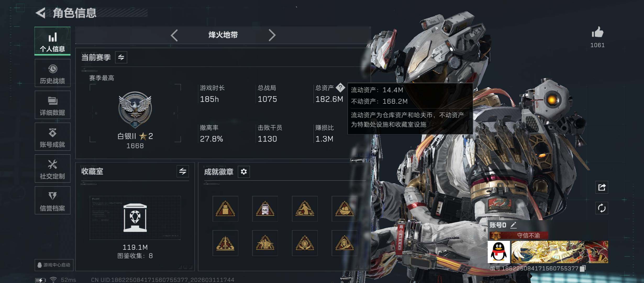Copy the player ID number with copy icon
This screenshot has height=283, width=644.
pyautogui.click(x=582, y=268)
